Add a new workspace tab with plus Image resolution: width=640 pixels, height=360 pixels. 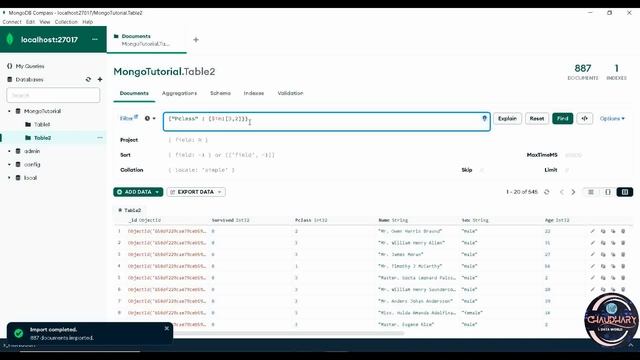(x=196, y=40)
